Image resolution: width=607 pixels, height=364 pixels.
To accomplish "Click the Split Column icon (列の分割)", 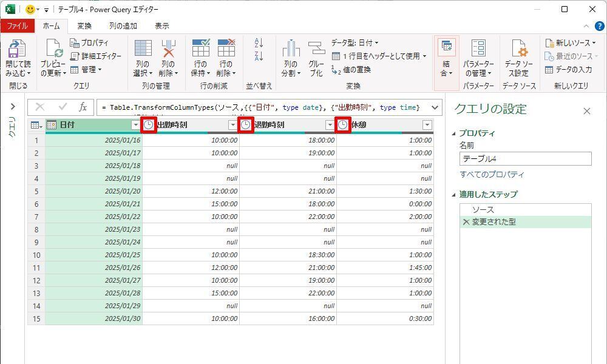I will pyautogui.click(x=291, y=49).
